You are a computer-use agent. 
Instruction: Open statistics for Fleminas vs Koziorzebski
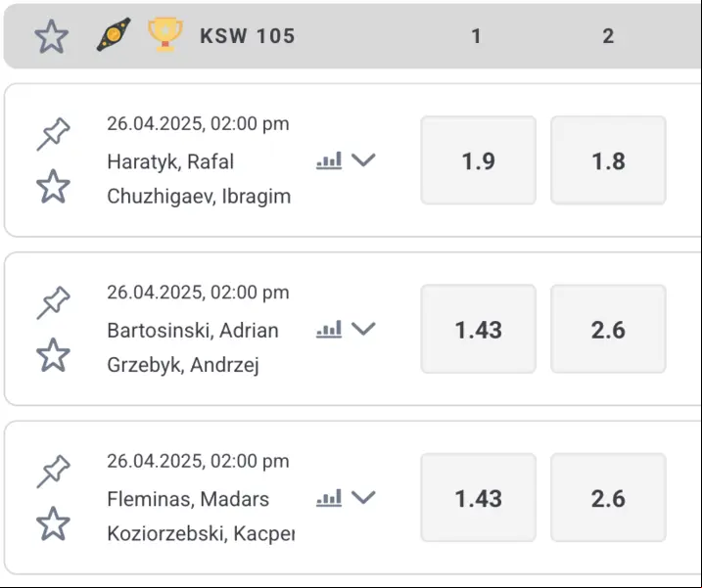tap(329, 498)
